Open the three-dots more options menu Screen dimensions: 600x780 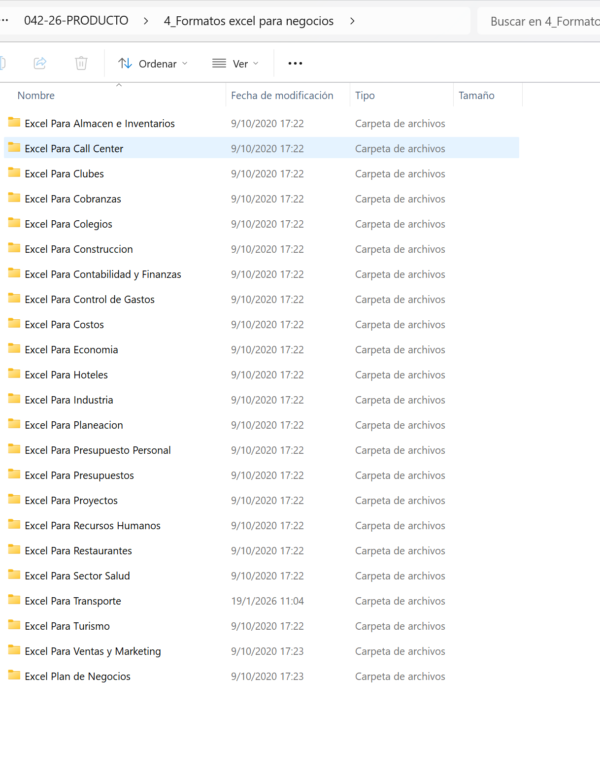(294, 63)
